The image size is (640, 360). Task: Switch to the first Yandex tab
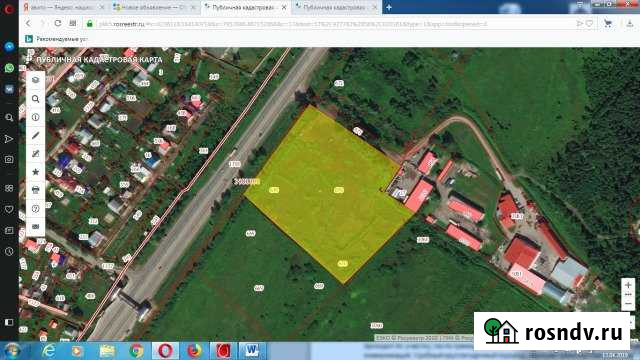pos(63,7)
